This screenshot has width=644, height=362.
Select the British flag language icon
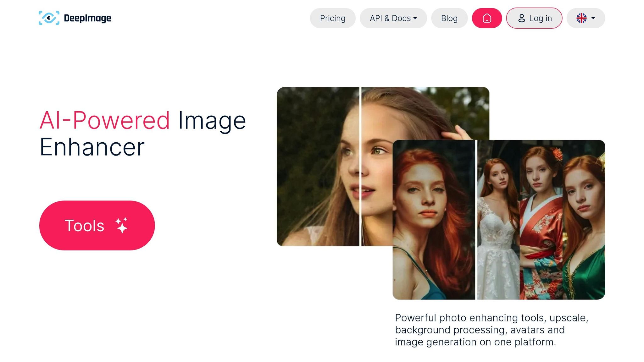pyautogui.click(x=582, y=18)
